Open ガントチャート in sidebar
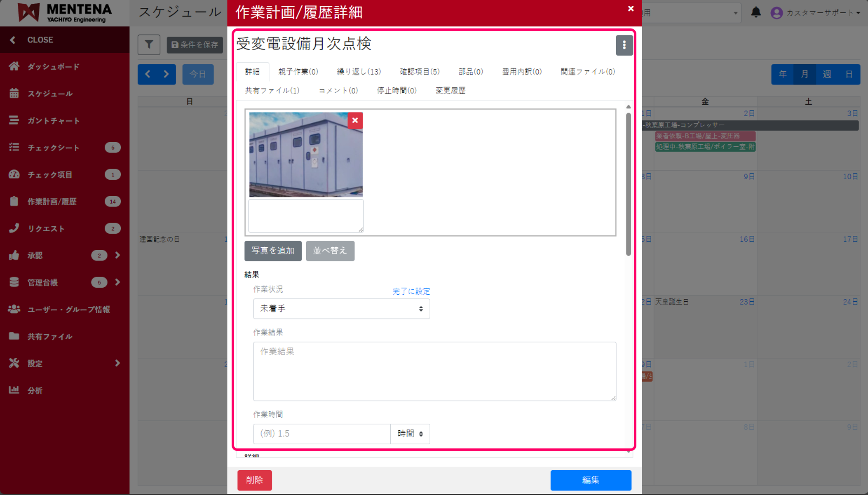The height and width of the screenshot is (495, 868). pyautogui.click(x=53, y=121)
